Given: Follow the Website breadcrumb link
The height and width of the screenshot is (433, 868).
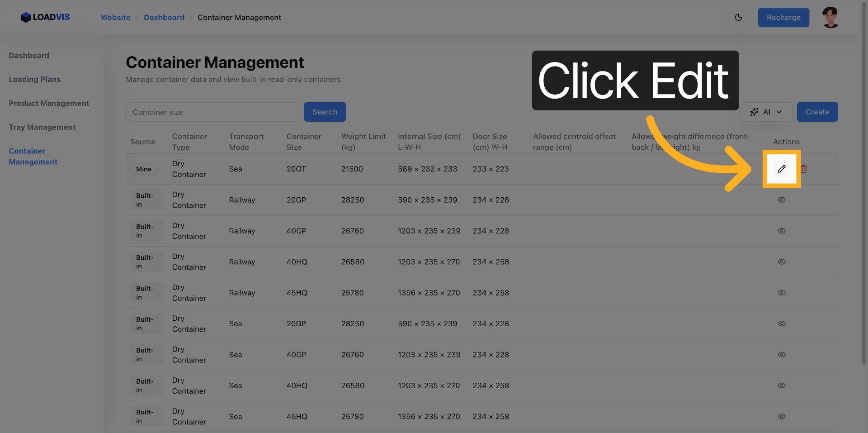Looking at the screenshot, I should point(115,18).
